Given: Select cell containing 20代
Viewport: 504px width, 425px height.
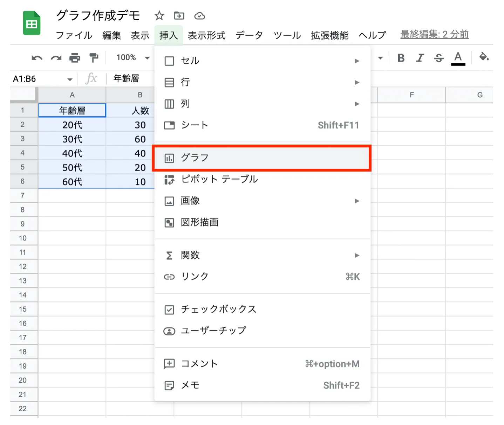Looking at the screenshot, I should coord(72,125).
